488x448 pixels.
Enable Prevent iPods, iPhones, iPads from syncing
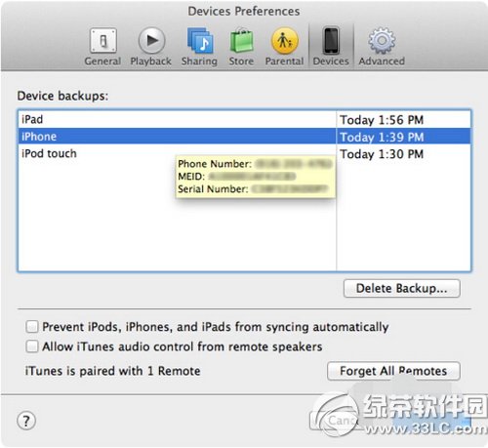pyautogui.click(x=32, y=326)
